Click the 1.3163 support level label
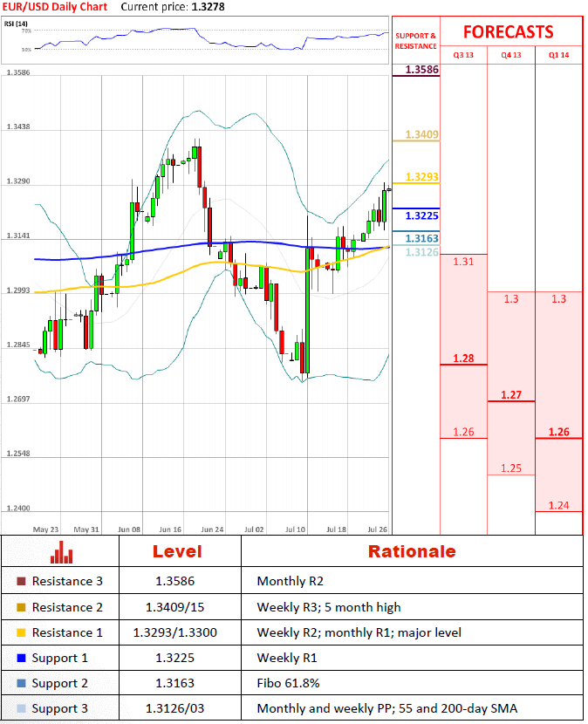This screenshot has width=588, height=724. [421, 238]
